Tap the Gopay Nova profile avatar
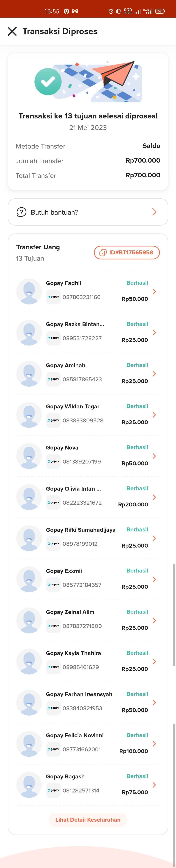The height and width of the screenshot is (868, 176). [x=29, y=456]
